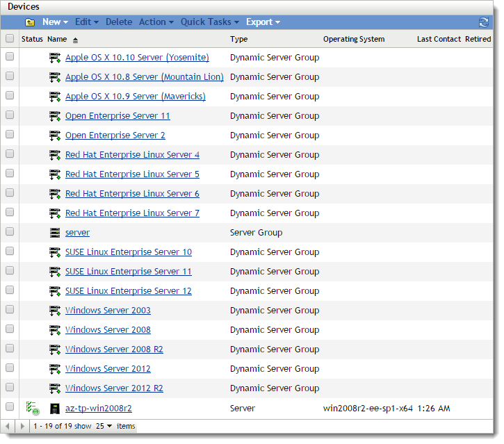Sort by the Type column header

click(239, 39)
